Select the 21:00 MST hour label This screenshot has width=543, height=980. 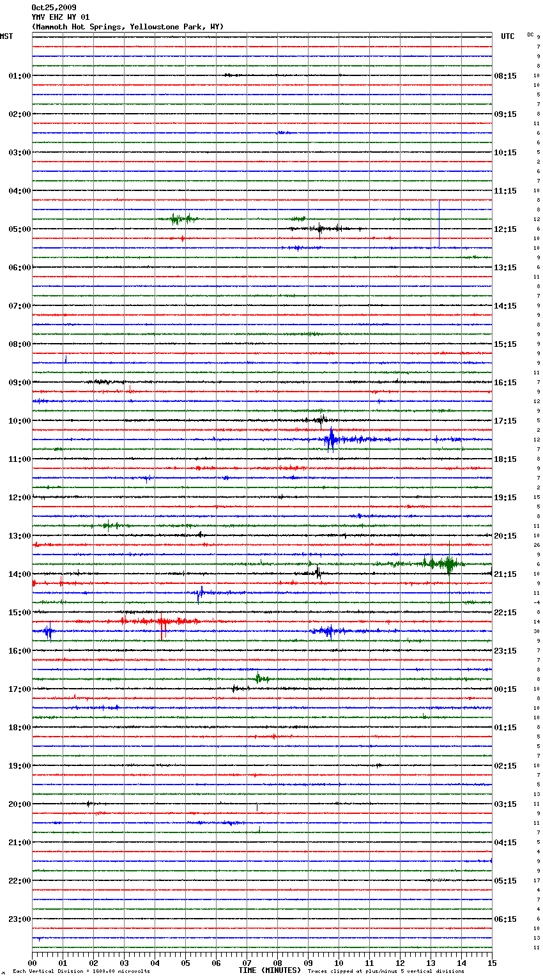(20, 843)
